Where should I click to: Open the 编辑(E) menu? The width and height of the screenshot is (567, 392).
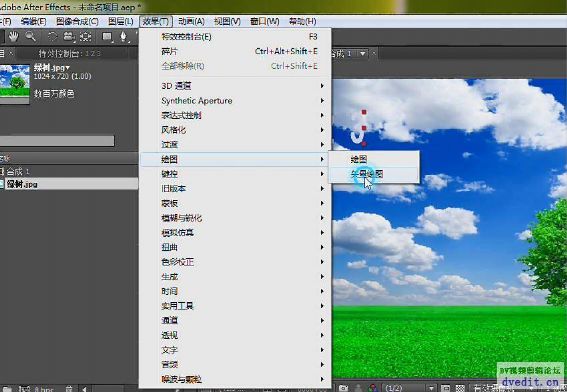point(33,21)
